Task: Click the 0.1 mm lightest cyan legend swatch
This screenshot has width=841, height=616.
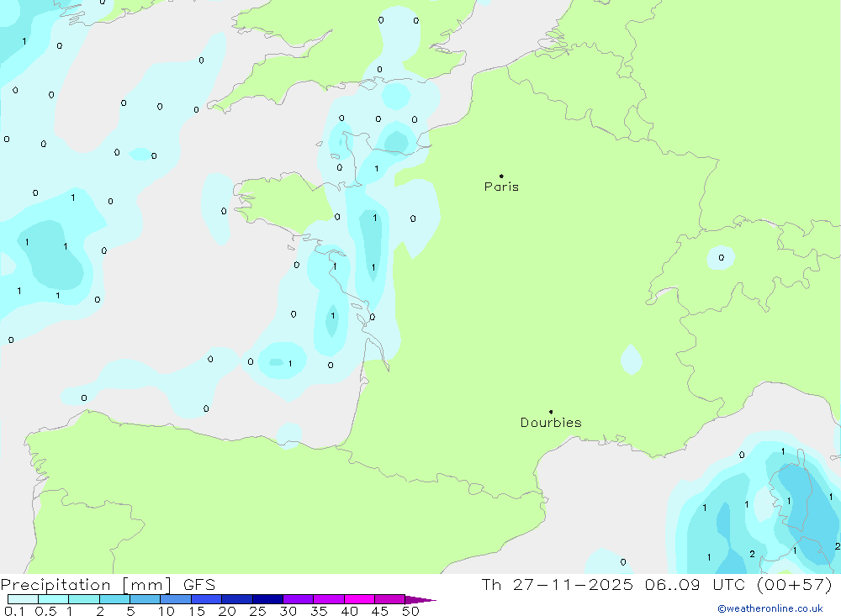Action: point(23,599)
